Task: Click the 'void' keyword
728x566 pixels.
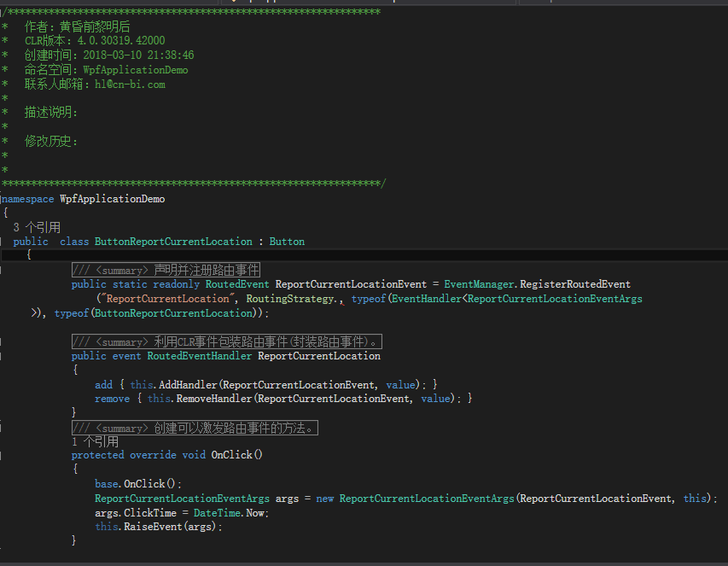Action: click(x=194, y=454)
